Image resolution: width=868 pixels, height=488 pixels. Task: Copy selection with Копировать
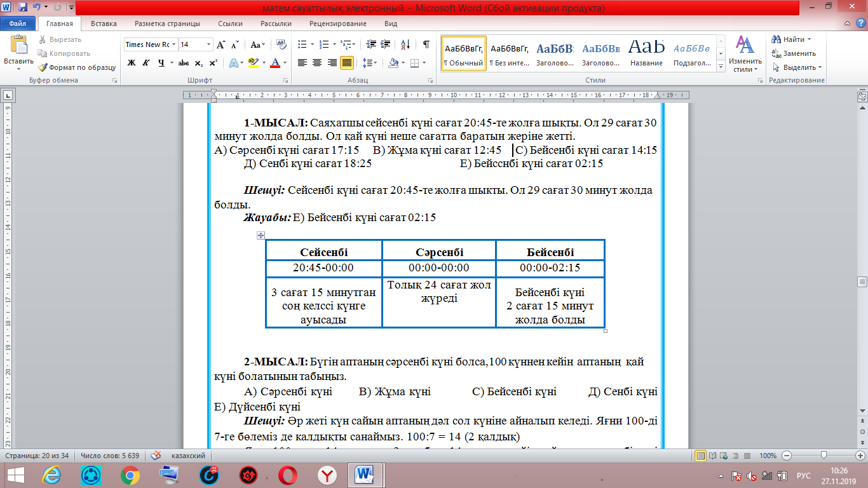point(64,53)
